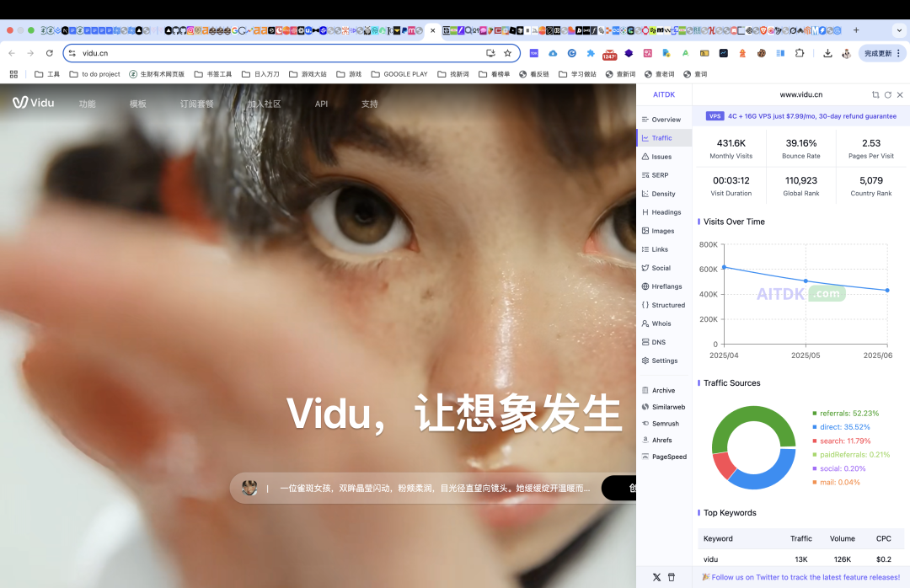Click the 2025/05 data point on chart
The width and height of the screenshot is (910, 588).
tap(806, 281)
